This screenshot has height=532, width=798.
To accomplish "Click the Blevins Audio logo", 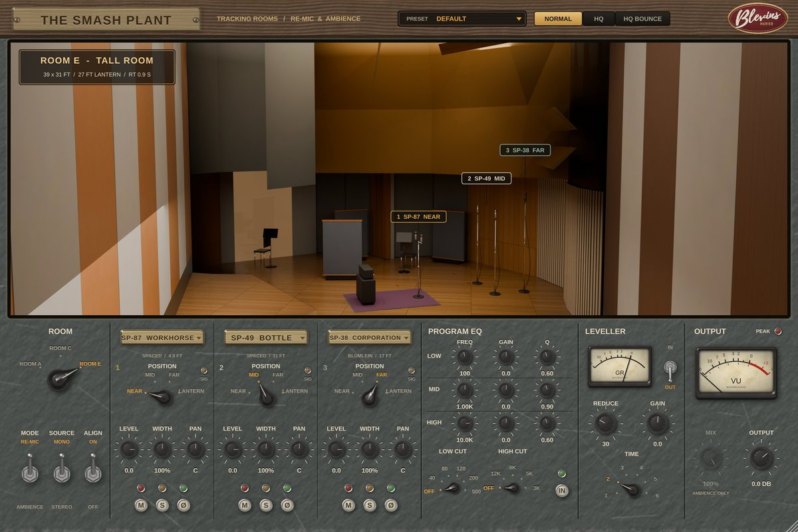I will click(x=757, y=18).
